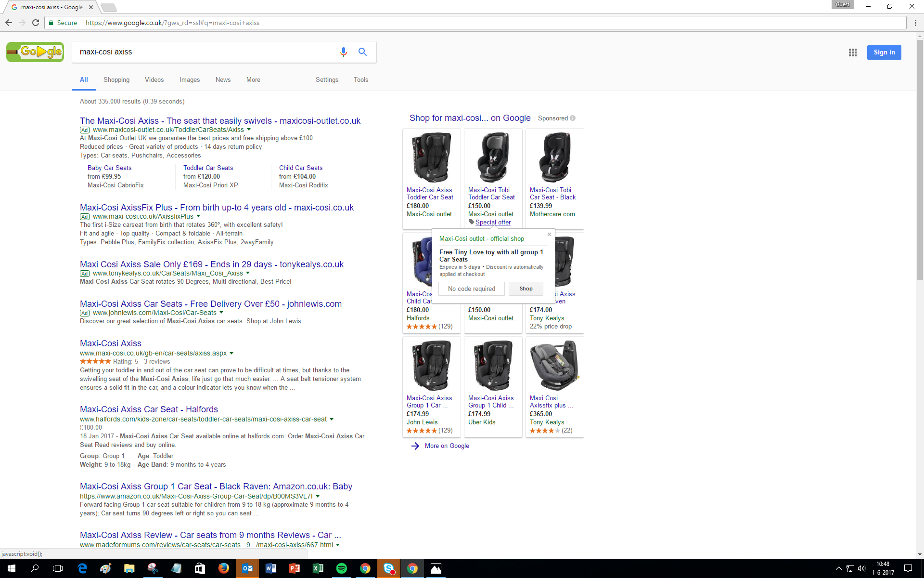
Task: Open Windows Store from taskbar
Action: pos(200,568)
